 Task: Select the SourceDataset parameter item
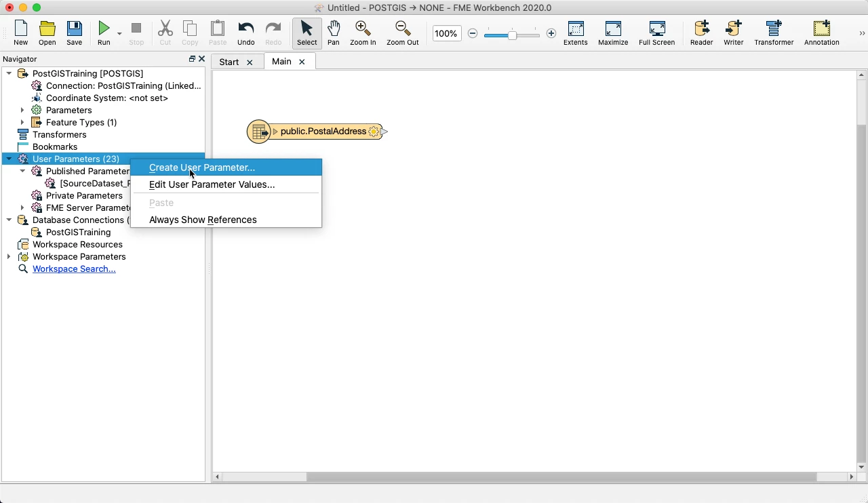coord(88,183)
